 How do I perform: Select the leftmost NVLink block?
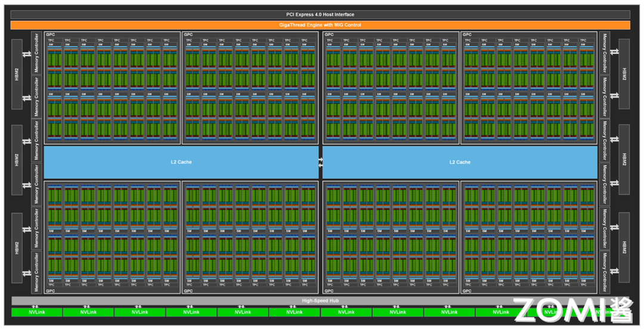coord(36,312)
